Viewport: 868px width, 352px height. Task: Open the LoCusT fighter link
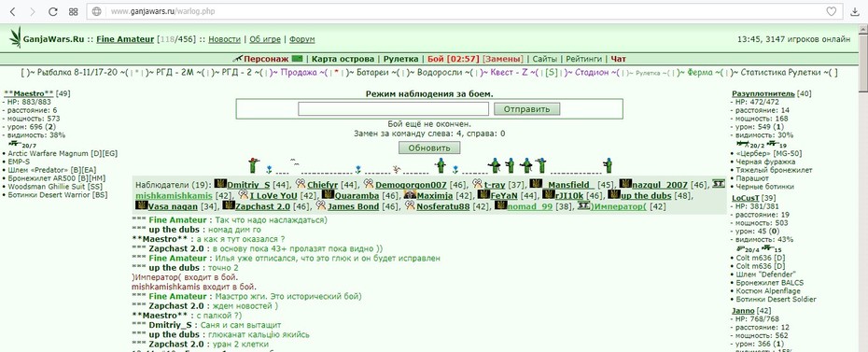(x=746, y=198)
